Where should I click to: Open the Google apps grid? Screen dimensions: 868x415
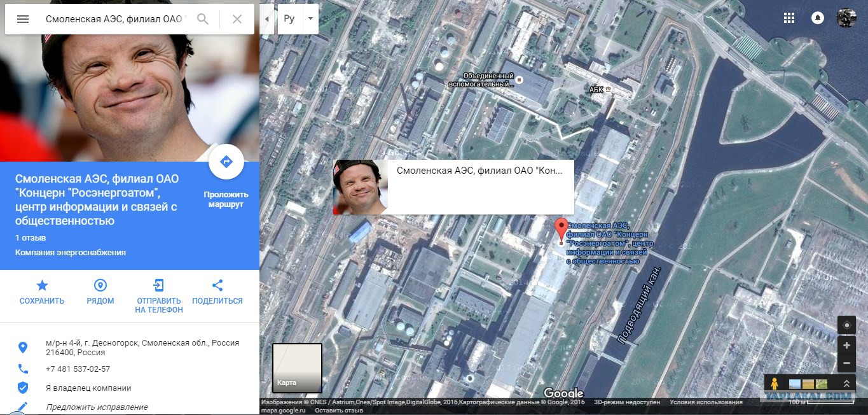tap(789, 18)
